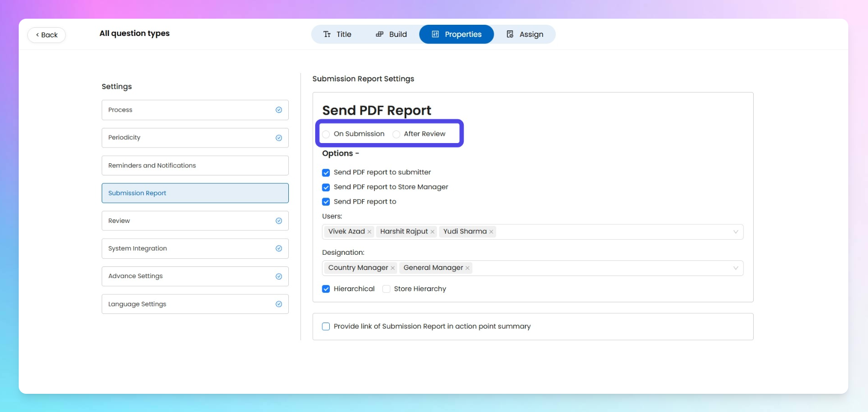Expand the Users dropdown list

[x=735, y=232]
